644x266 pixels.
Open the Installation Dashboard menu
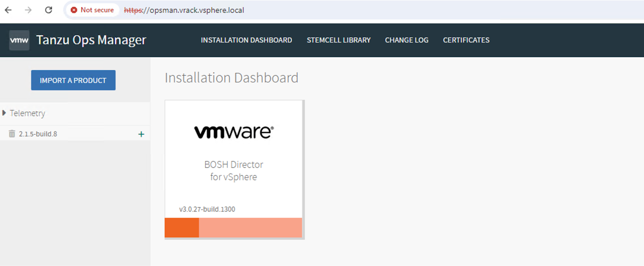click(x=246, y=40)
